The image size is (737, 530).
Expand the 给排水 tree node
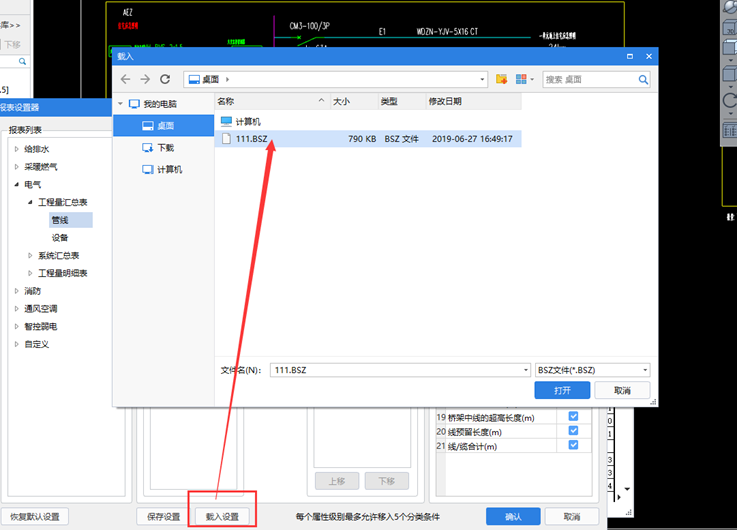[x=16, y=149]
